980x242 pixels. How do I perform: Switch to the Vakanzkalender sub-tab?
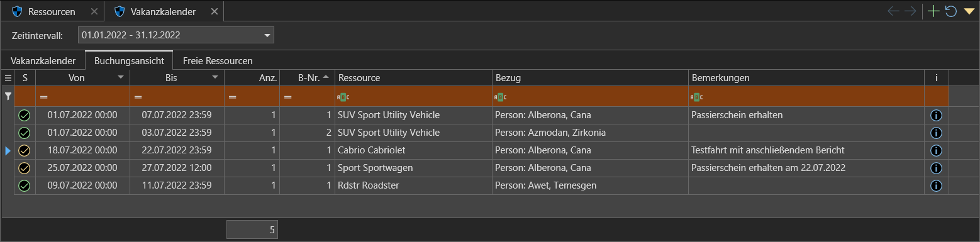point(43,61)
